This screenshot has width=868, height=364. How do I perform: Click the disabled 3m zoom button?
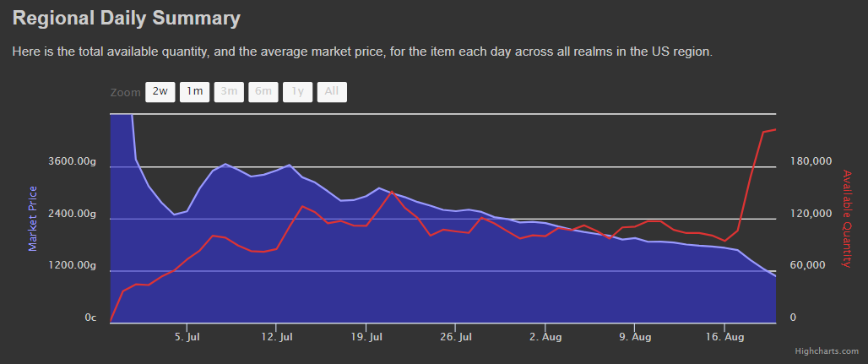[229, 92]
